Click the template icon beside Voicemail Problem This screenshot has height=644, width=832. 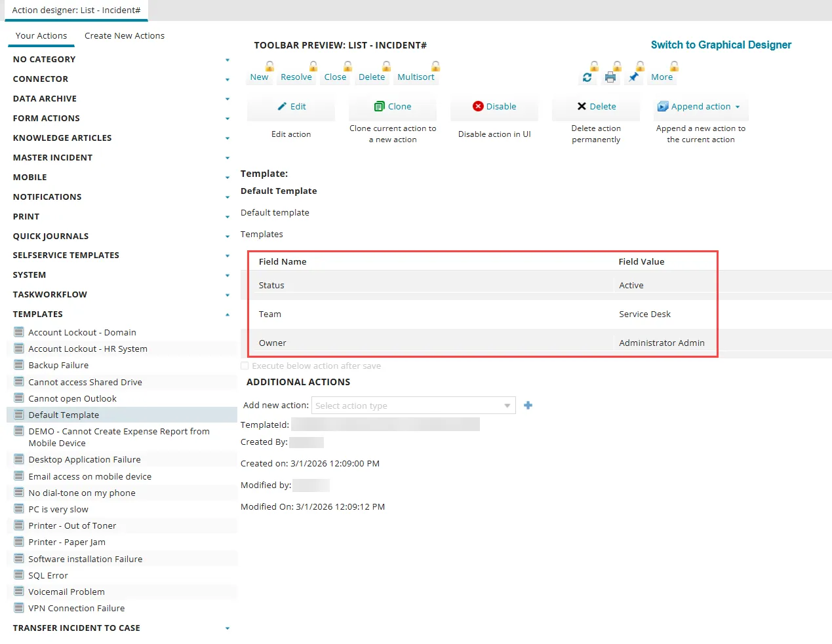(x=19, y=592)
